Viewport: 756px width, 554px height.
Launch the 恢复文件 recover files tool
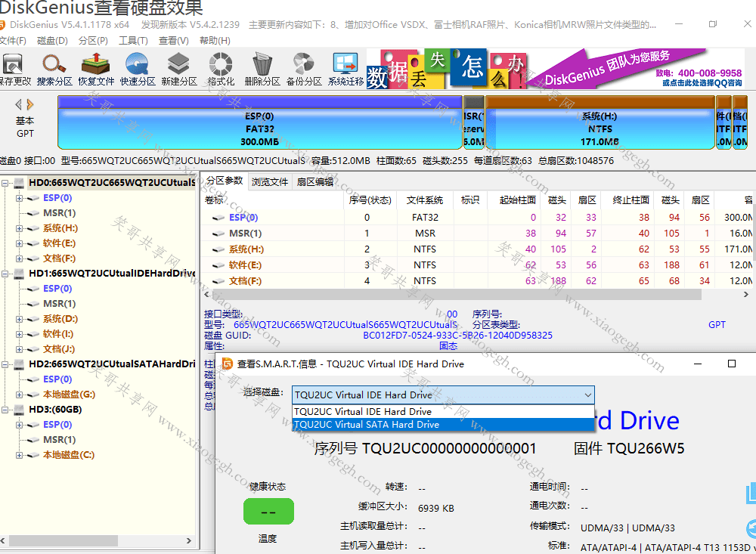pyautogui.click(x=95, y=64)
